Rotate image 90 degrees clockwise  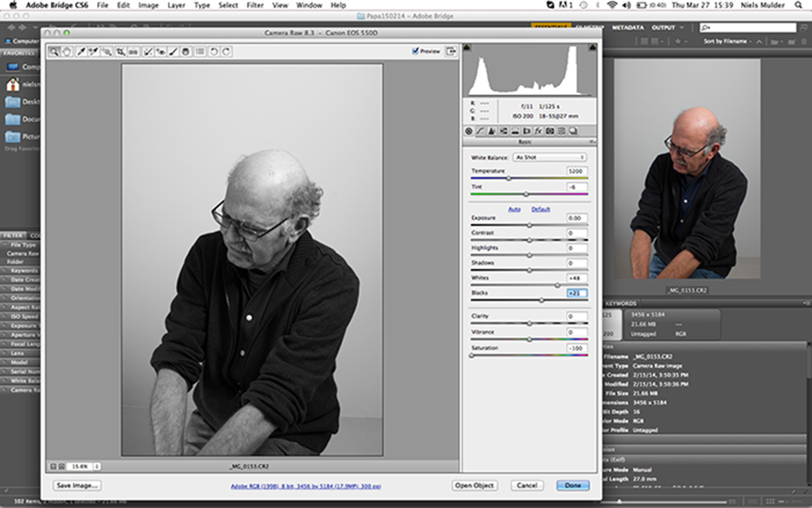pyautogui.click(x=226, y=51)
